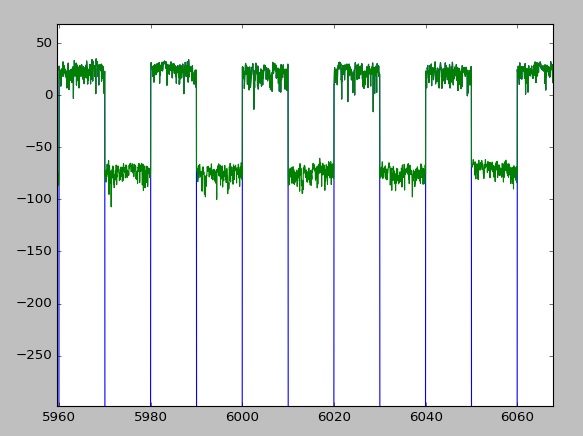Image resolution: width=583 pixels, height=436 pixels.
Task: Click the y-axis label 50
Action: [x=44, y=43]
